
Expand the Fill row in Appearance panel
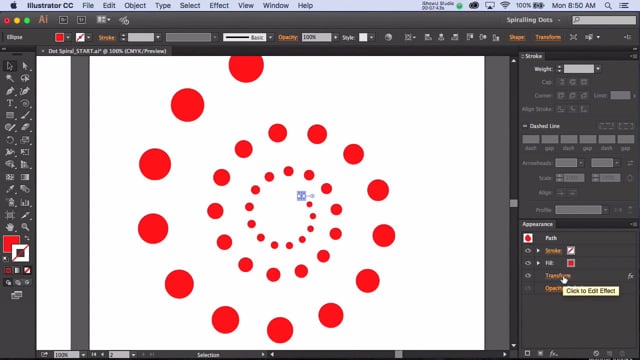(x=538, y=263)
